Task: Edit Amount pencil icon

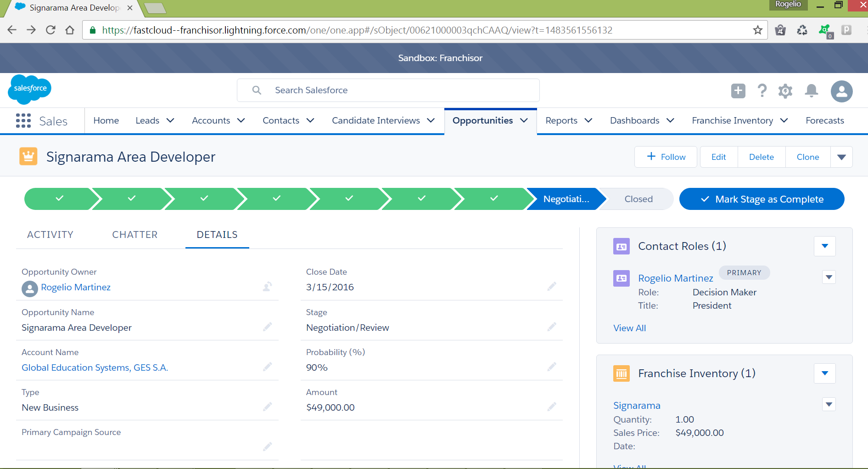Action: click(x=552, y=407)
